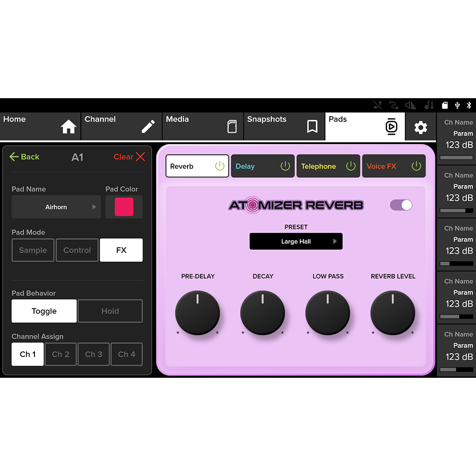Open the Home tab house icon
The image size is (476, 476).
pyautogui.click(x=68, y=126)
